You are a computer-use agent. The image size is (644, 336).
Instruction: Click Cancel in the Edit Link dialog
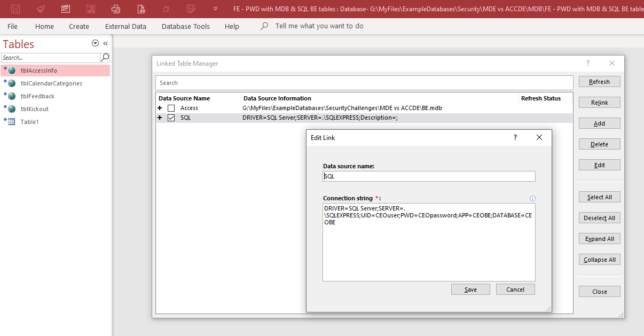(x=515, y=290)
